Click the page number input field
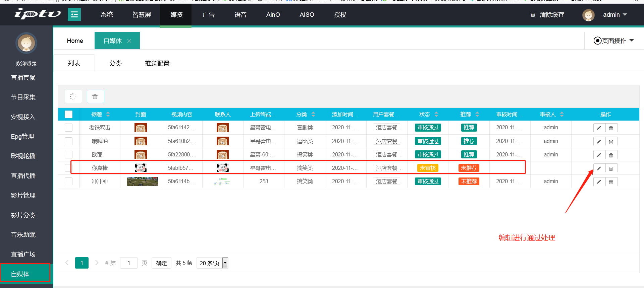644x288 pixels. (x=129, y=263)
